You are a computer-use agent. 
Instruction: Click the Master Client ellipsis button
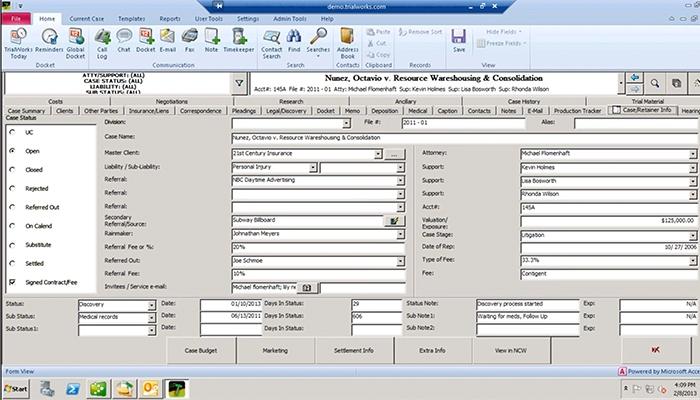click(394, 154)
